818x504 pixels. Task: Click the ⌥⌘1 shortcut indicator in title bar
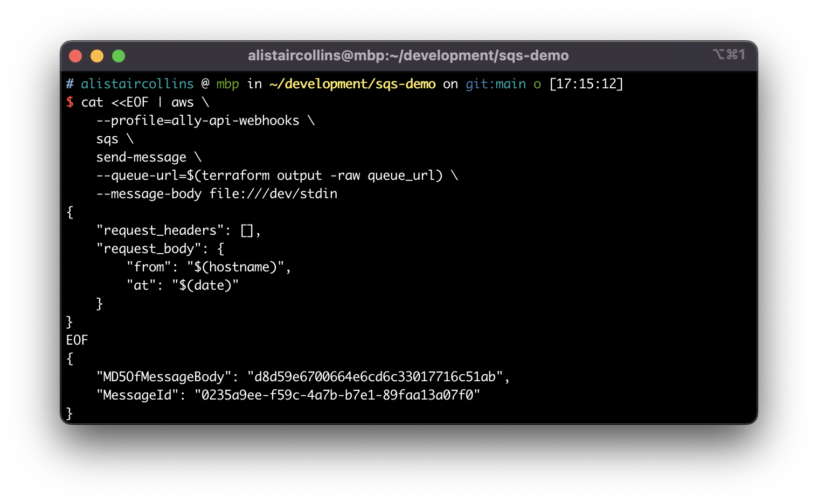point(729,54)
